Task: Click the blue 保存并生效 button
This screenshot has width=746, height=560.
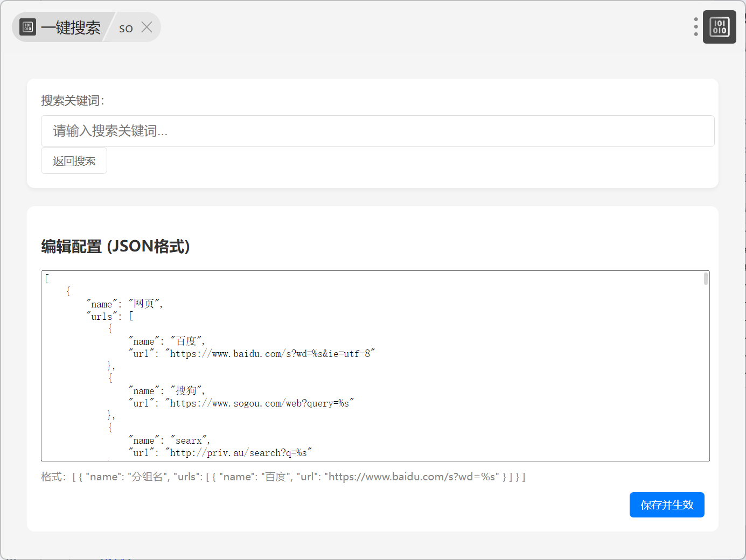Action: pos(666,505)
